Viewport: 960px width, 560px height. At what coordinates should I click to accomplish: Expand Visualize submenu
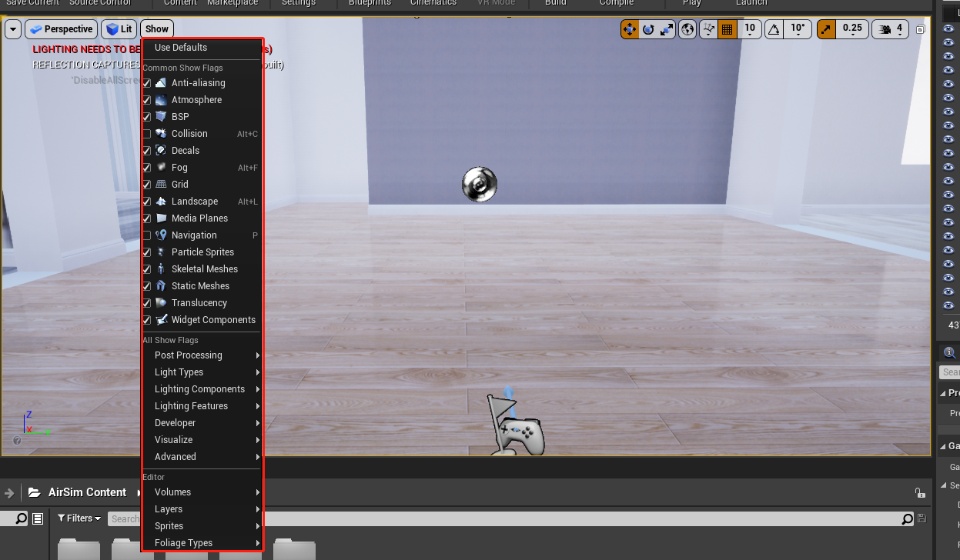point(202,440)
